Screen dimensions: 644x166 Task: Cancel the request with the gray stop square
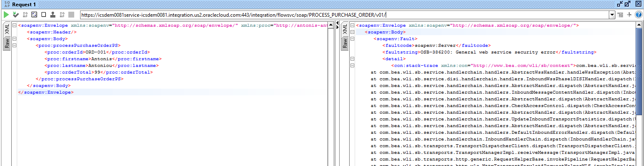click(71, 15)
